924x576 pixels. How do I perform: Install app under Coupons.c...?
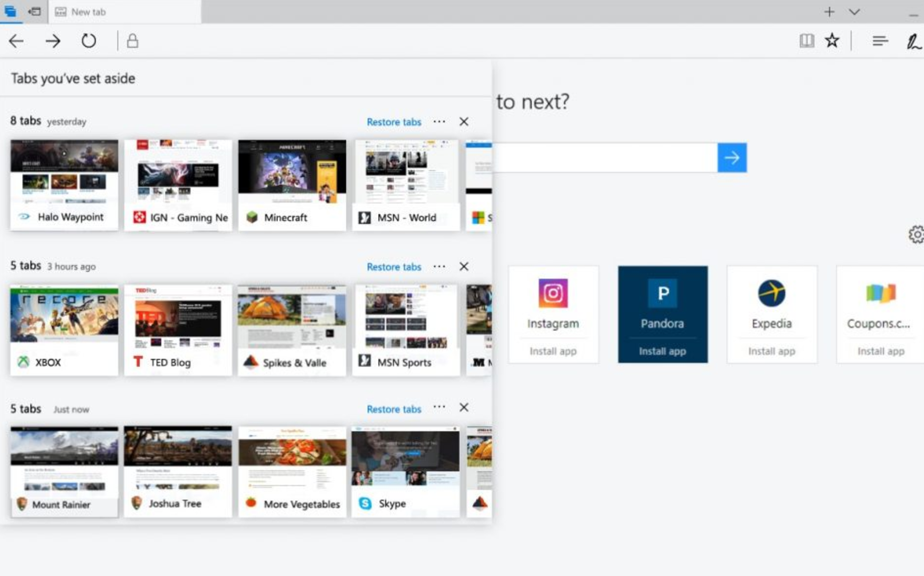[881, 351]
